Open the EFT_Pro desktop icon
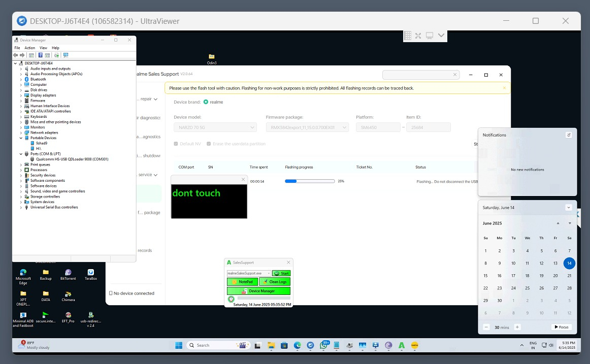The width and height of the screenshot is (590, 364). pyautogui.click(x=69, y=318)
